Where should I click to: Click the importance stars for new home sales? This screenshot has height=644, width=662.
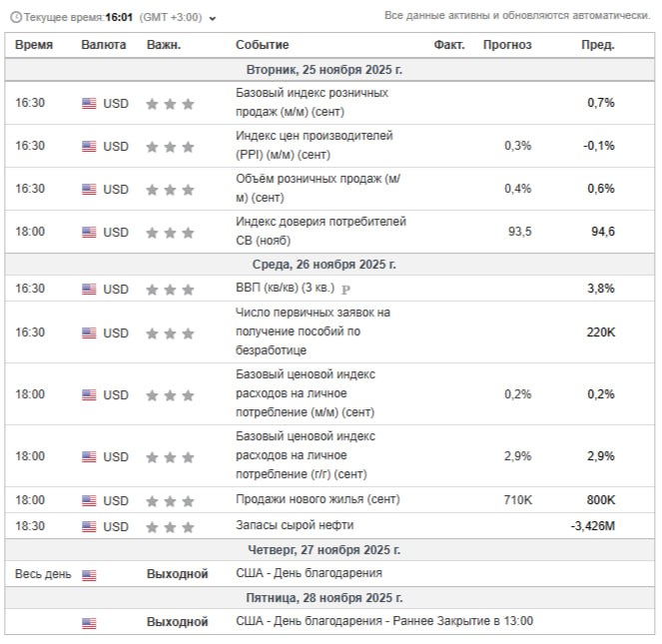(169, 500)
